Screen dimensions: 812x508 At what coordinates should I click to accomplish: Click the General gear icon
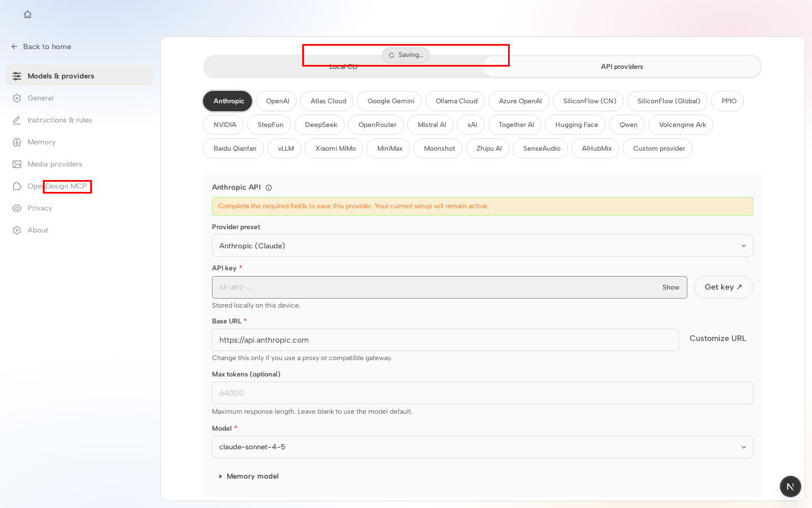click(x=17, y=98)
